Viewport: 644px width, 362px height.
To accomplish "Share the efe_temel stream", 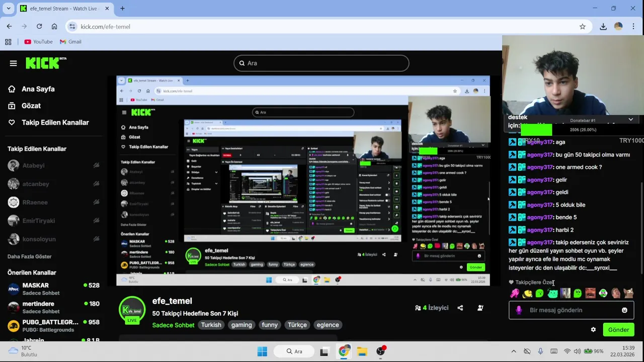I will tap(460, 308).
